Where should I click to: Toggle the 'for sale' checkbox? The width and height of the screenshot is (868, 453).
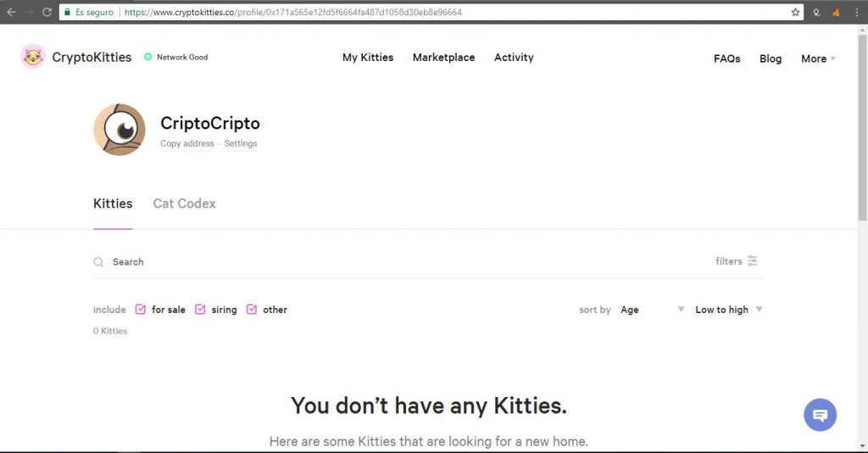pyautogui.click(x=141, y=310)
